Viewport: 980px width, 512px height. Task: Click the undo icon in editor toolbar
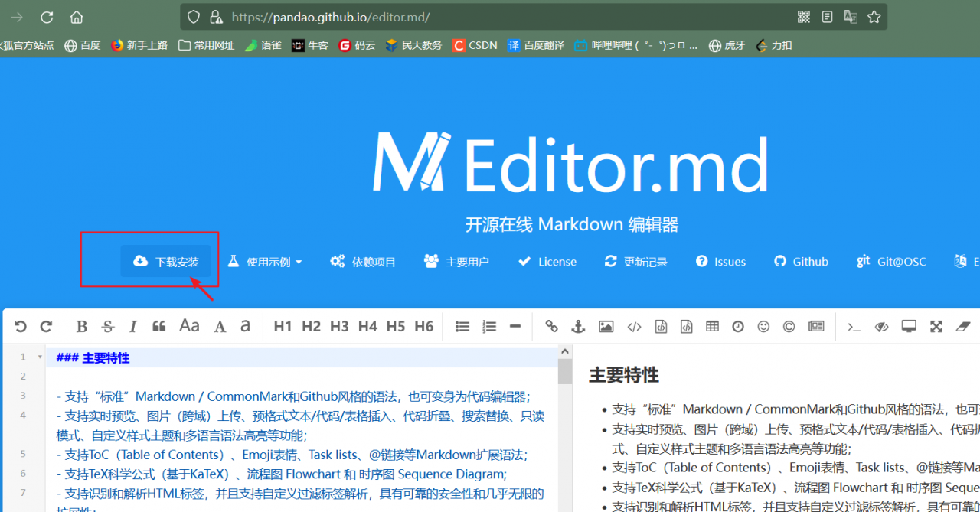[21, 327]
